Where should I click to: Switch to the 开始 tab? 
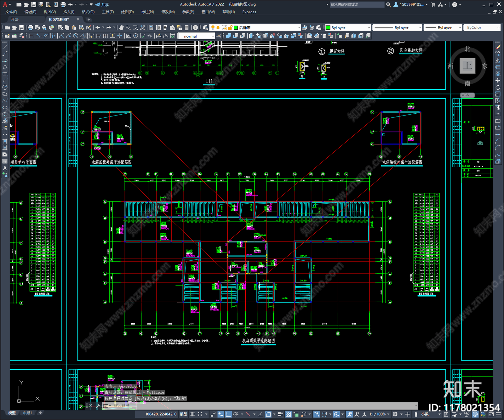click(15, 20)
